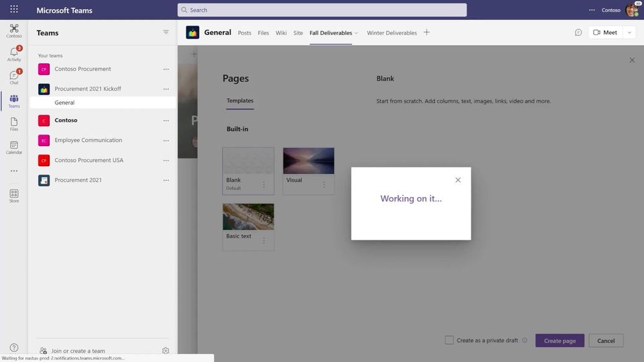Open the Chat icon in the rail
Viewport: 644px width, 362px height.
[14, 77]
